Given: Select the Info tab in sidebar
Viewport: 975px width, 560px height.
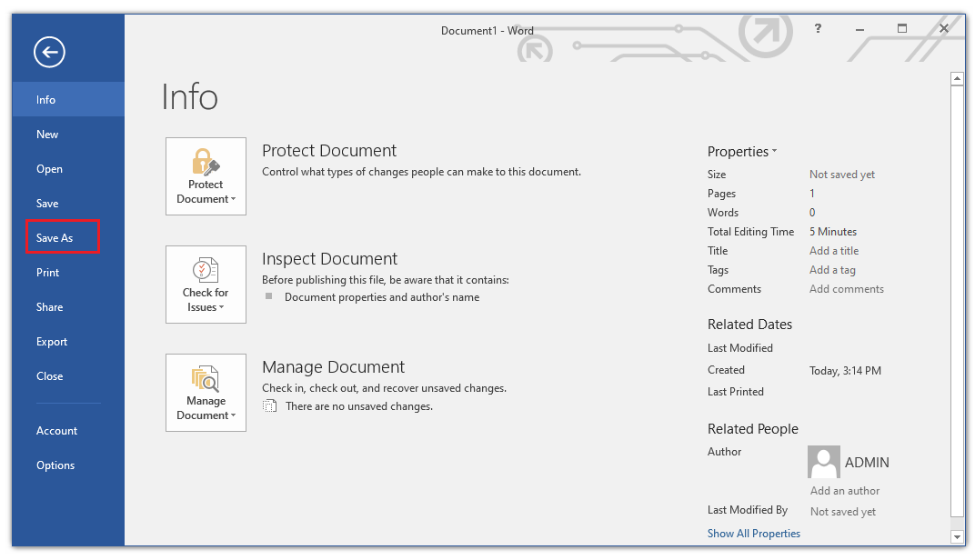Looking at the screenshot, I should pyautogui.click(x=68, y=99).
